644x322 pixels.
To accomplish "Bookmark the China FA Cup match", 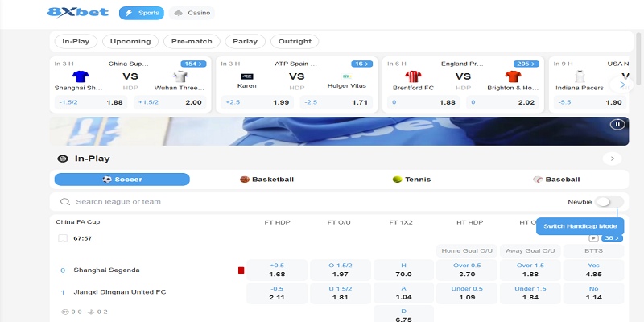I will tap(63, 238).
